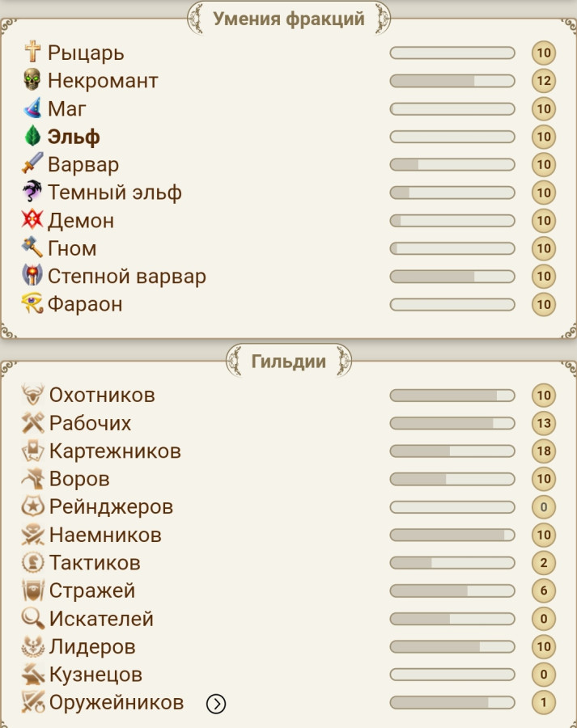Click the level 12 badge for Некромант
This screenshot has height=728, width=577.
point(544,81)
